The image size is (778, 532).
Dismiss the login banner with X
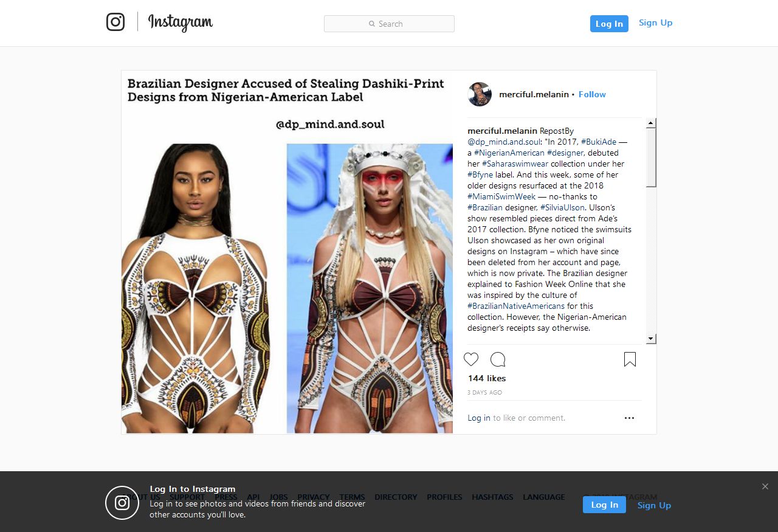[x=765, y=486]
